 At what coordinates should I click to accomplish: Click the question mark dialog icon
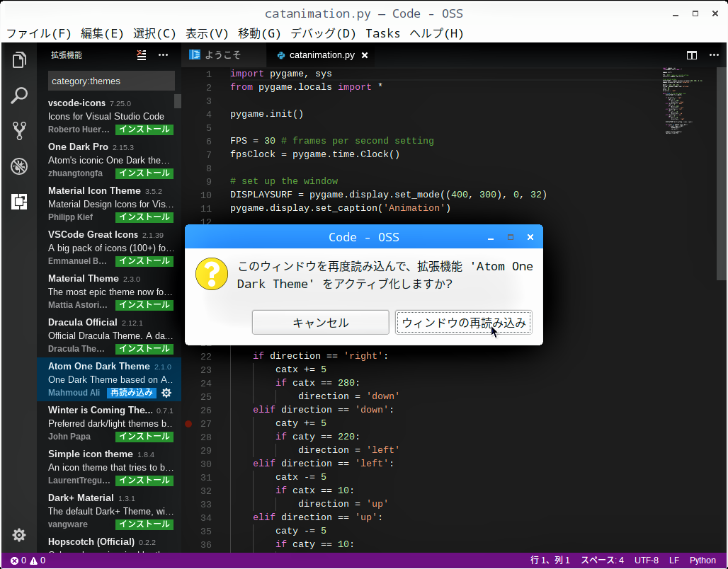212,274
